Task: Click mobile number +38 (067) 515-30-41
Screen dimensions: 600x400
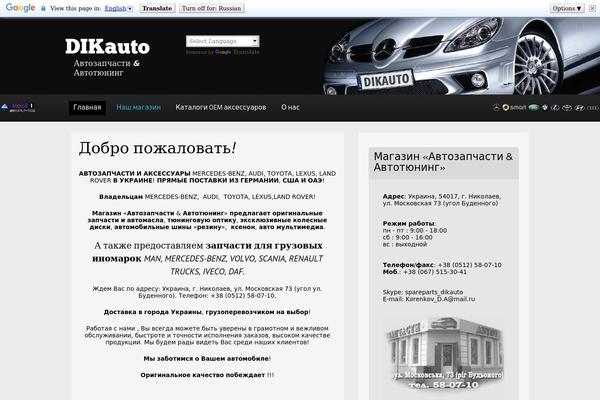Action: tap(435, 272)
